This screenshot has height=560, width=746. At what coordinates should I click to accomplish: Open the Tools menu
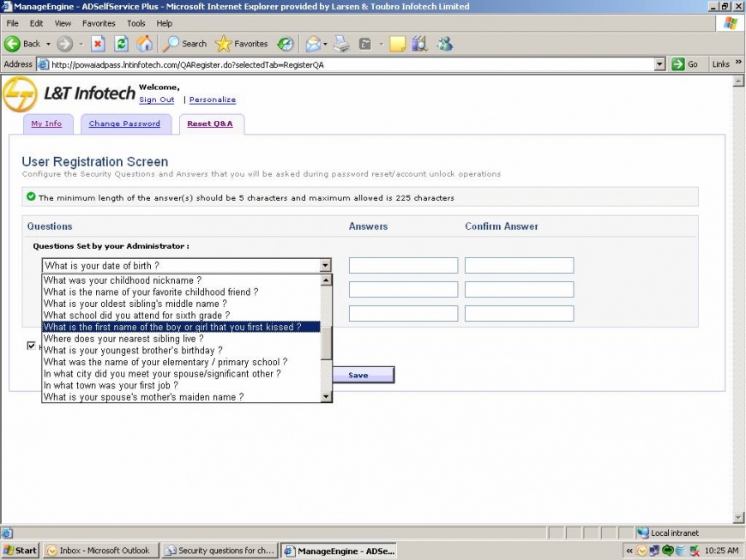pos(135,23)
